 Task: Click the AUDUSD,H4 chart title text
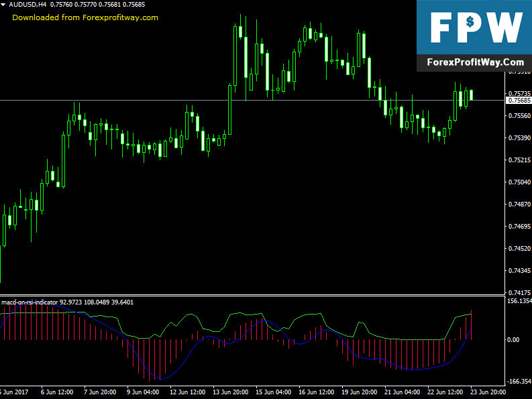28,5
